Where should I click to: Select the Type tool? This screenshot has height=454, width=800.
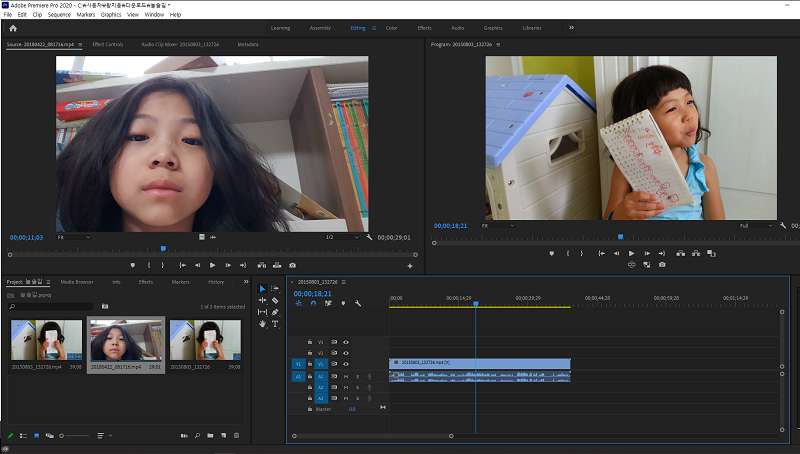(x=275, y=324)
